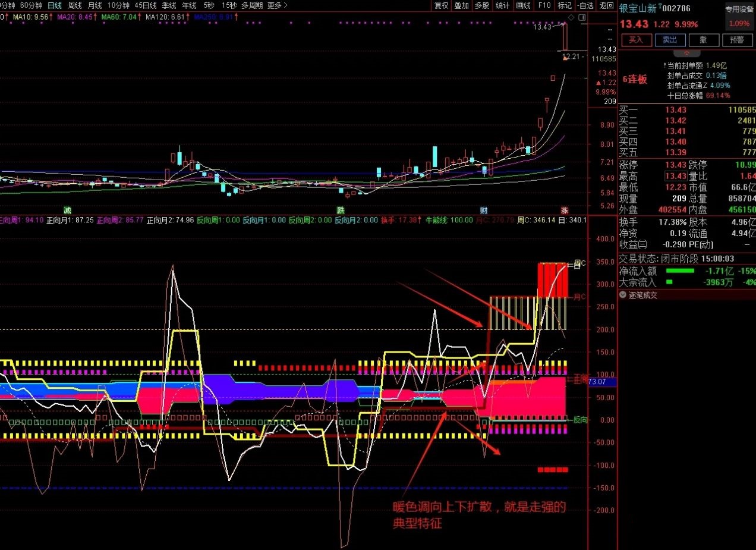The width and height of the screenshot is (756, 550).
Task: Click the 撤 cancel order button
Action: point(704,40)
